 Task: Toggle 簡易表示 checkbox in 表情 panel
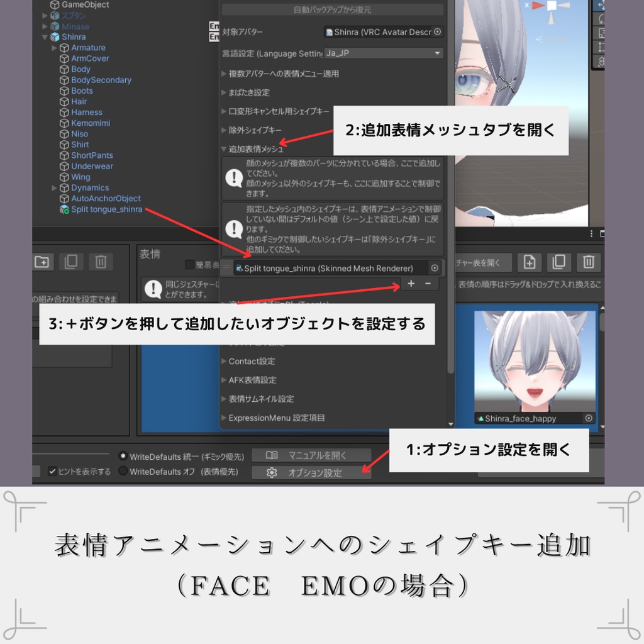pos(189,265)
